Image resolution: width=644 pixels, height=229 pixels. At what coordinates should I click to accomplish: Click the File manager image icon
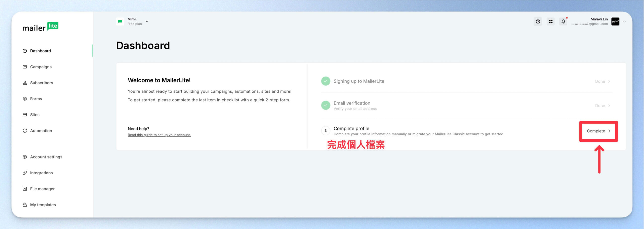[25, 189]
